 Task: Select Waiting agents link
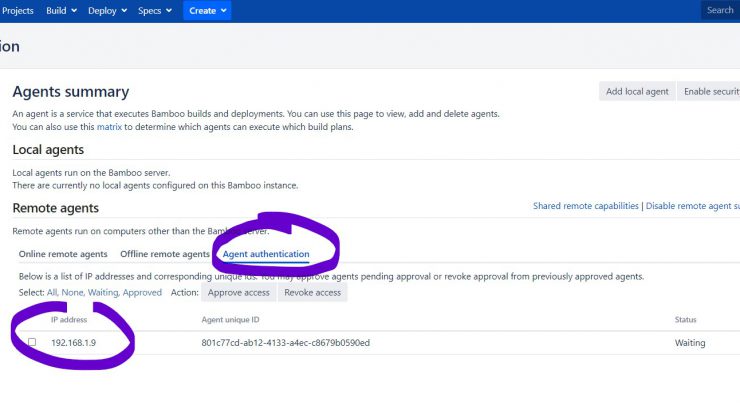(103, 292)
